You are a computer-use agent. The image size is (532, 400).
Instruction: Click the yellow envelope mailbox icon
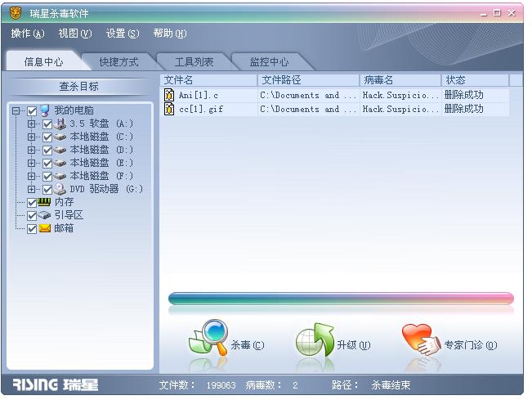(x=44, y=228)
